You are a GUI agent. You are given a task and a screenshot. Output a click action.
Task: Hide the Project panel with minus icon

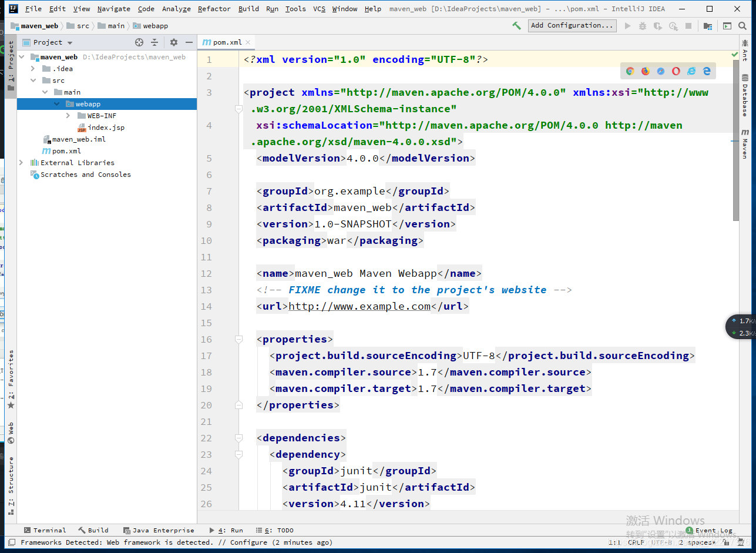click(189, 42)
